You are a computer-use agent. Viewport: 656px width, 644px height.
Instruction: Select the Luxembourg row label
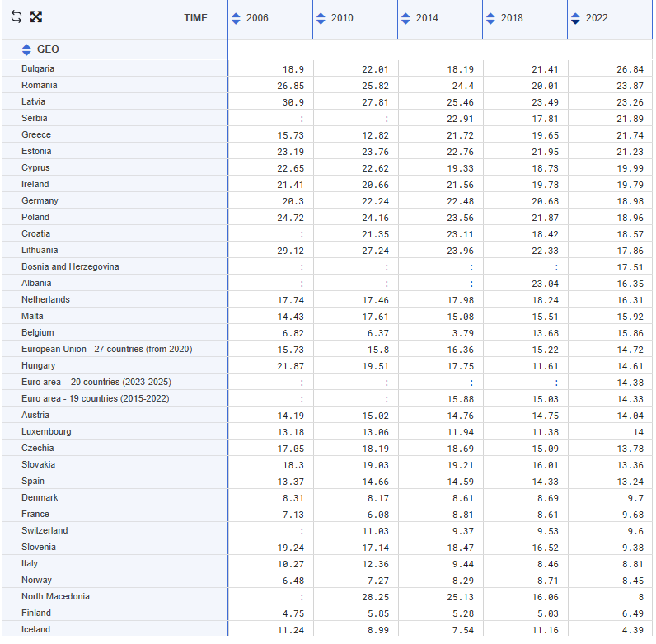(46, 431)
